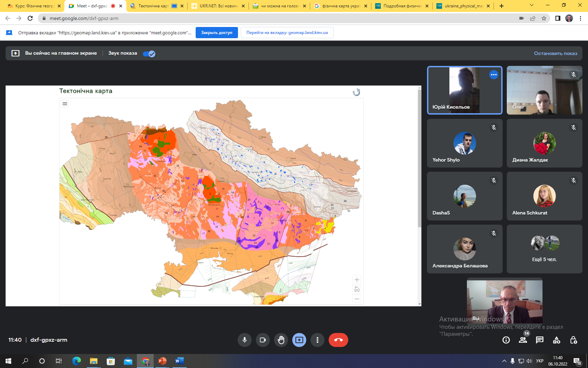Zoom in on the tectonic map
Image resolution: width=588 pixels, height=368 pixels.
click(357, 280)
